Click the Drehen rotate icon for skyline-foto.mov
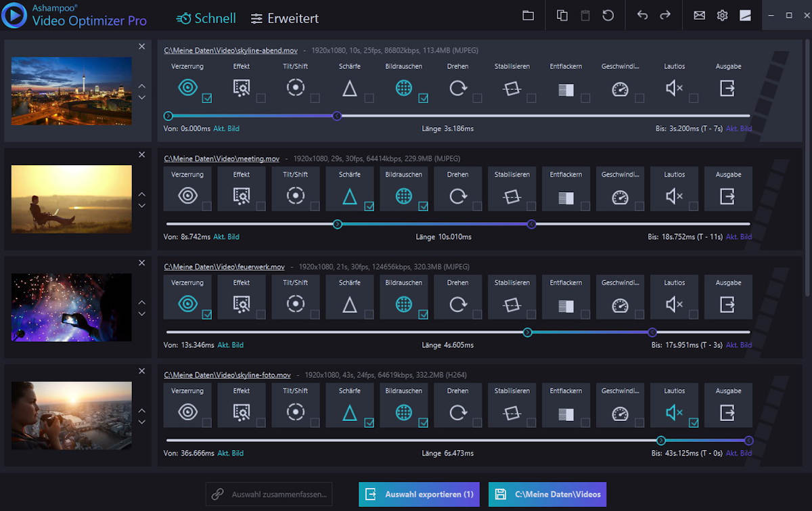 coord(457,413)
